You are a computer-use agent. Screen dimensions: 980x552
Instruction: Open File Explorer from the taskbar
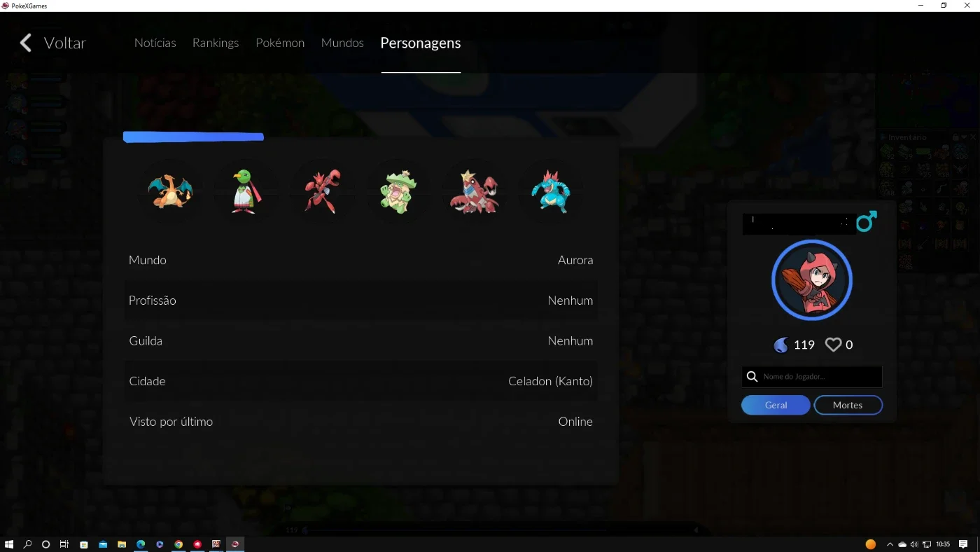point(122,544)
